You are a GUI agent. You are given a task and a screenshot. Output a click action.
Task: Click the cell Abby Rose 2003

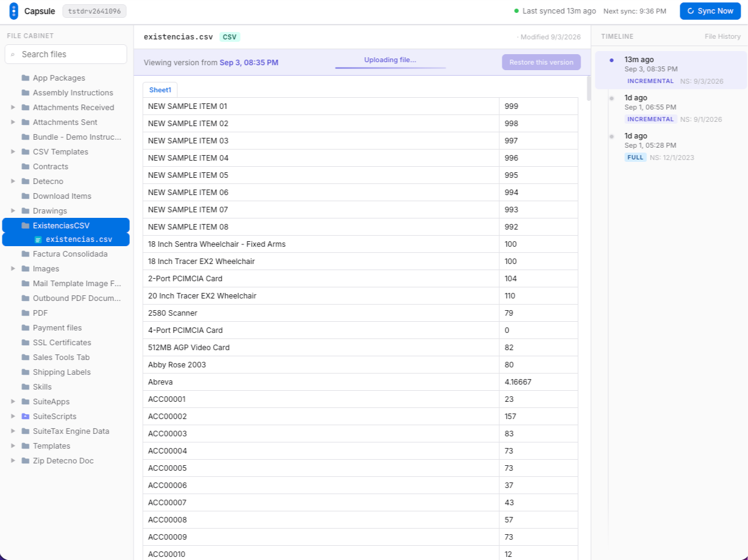[321, 365]
